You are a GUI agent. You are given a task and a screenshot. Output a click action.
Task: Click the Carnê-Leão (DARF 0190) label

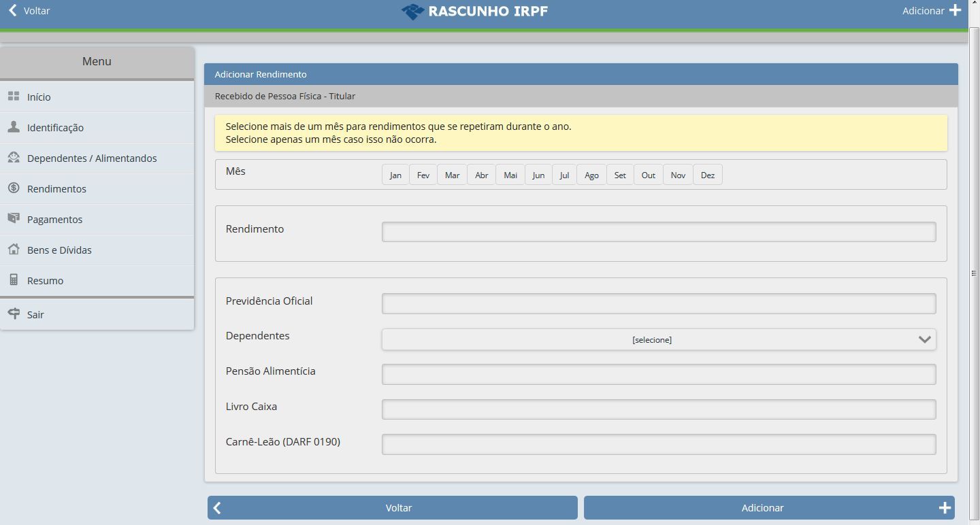coord(283,442)
